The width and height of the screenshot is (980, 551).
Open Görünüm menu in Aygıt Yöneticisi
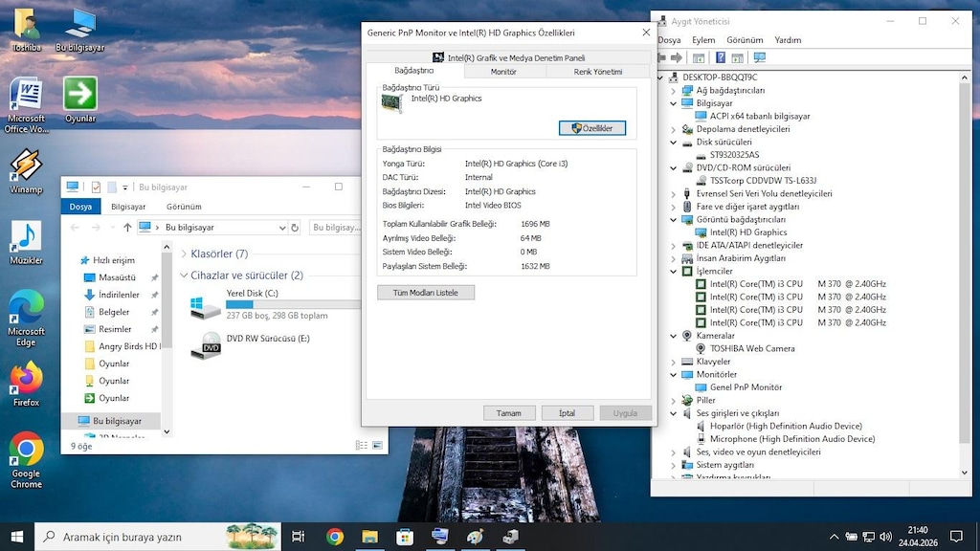(x=745, y=40)
